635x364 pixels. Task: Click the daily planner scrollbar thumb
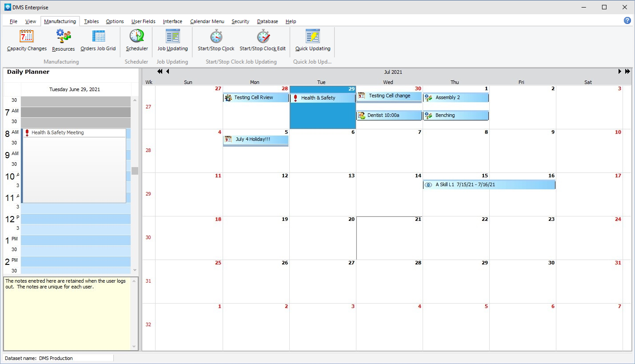tap(135, 171)
